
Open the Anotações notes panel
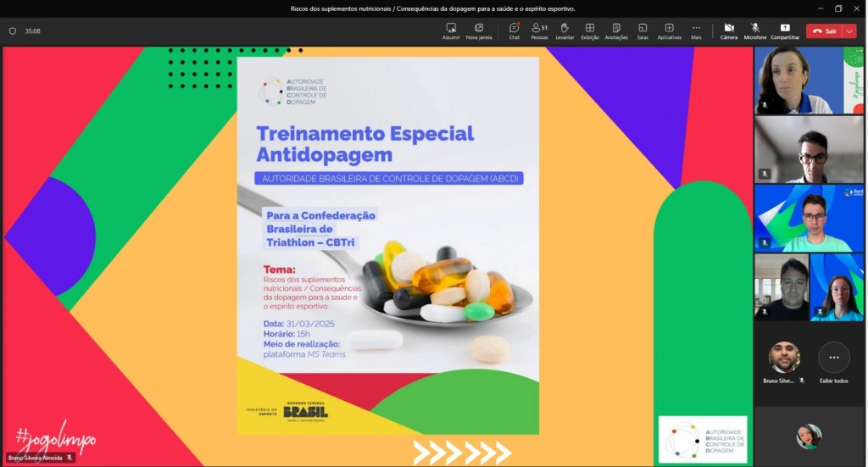click(616, 31)
